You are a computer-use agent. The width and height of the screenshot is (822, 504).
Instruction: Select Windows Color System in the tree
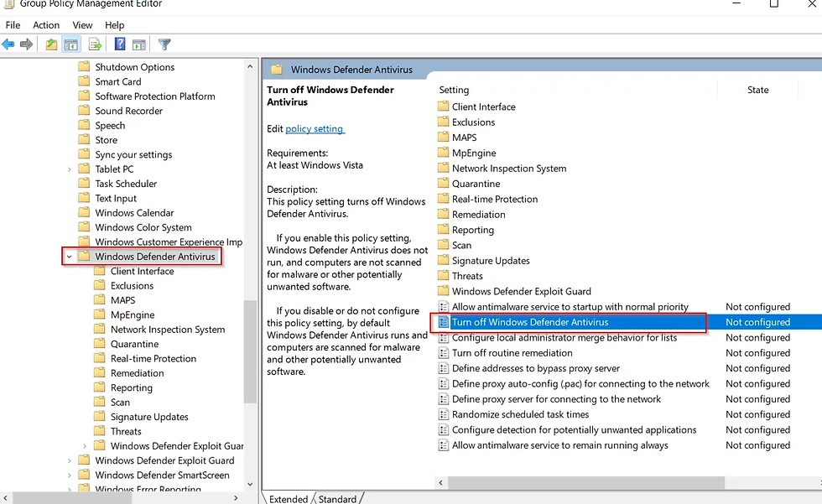[143, 227]
